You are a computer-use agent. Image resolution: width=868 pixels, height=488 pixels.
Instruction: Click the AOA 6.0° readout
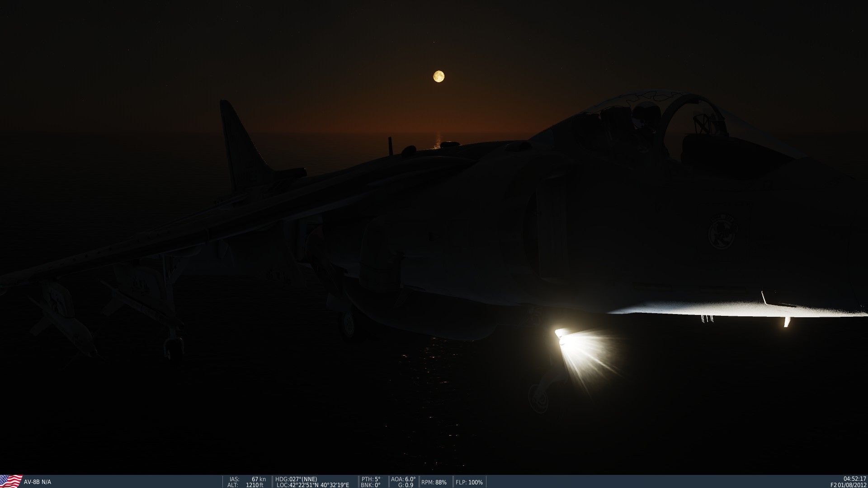(x=403, y=479)
